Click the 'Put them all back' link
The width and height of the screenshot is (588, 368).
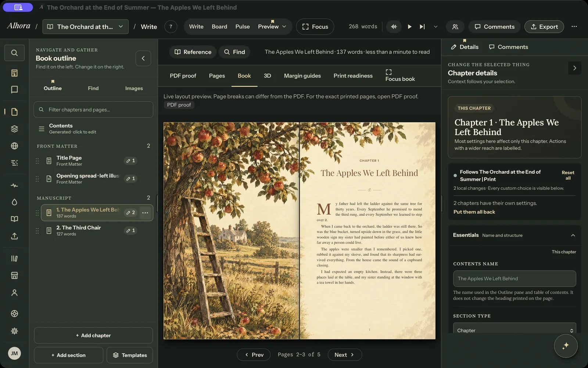coord(474,212)
